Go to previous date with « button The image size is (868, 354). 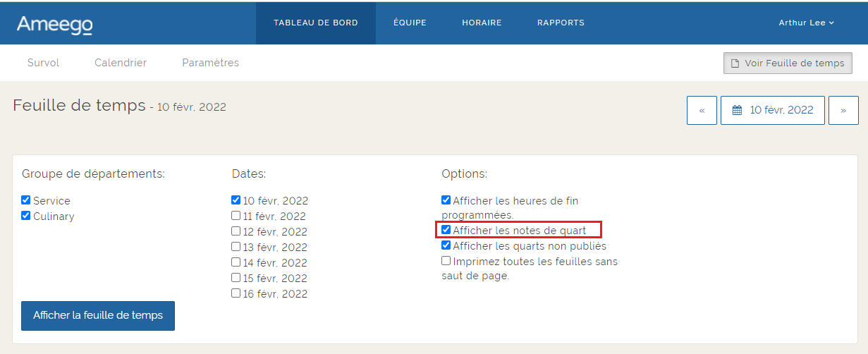tap(702, 111)
